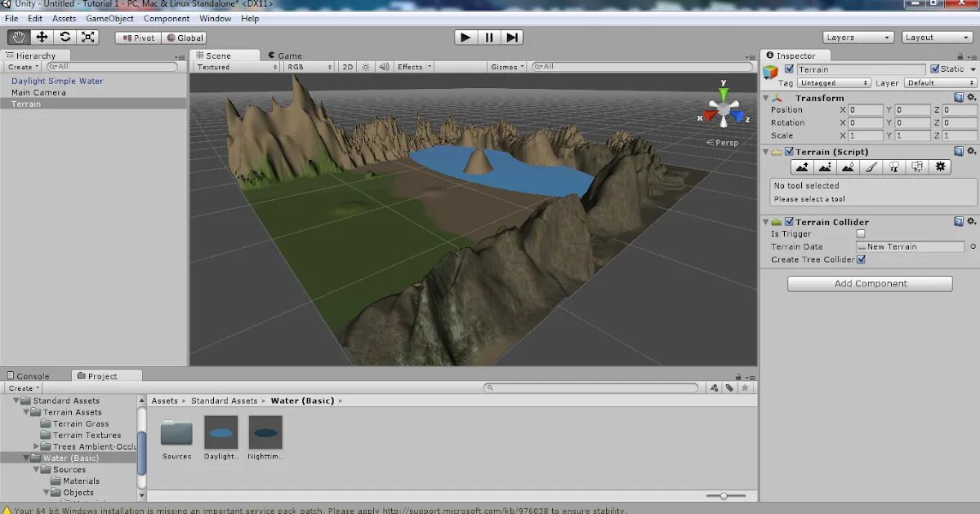Collapse the Terrain Collider component section
Screen dimensions: 980x514
tap(766, 222)
